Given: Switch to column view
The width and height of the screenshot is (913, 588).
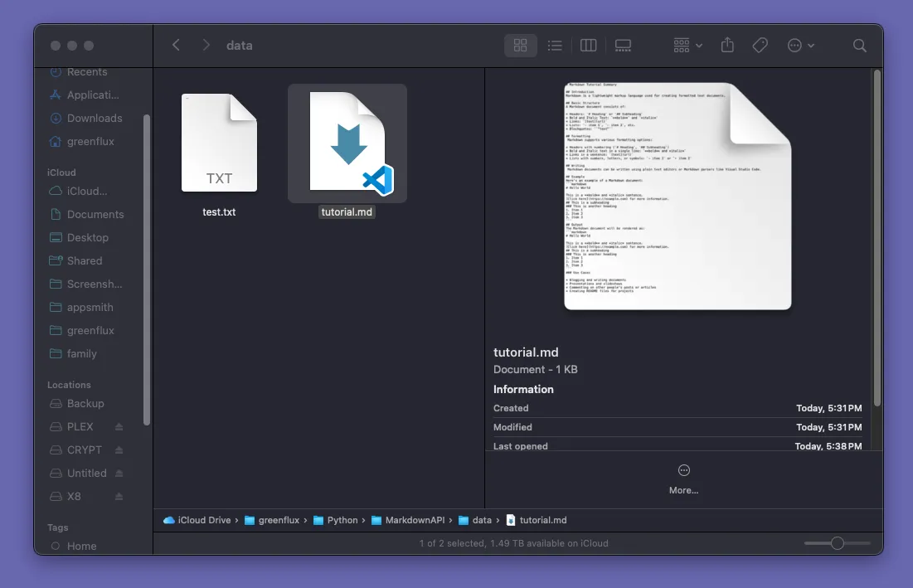Looking at the screenshot, I should coord(589,46).
